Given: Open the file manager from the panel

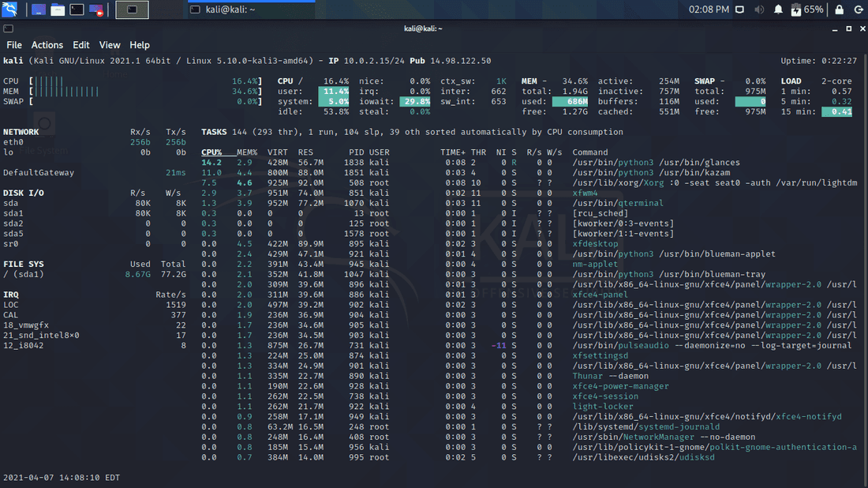Looking at the screenshot, I should 58,9.
